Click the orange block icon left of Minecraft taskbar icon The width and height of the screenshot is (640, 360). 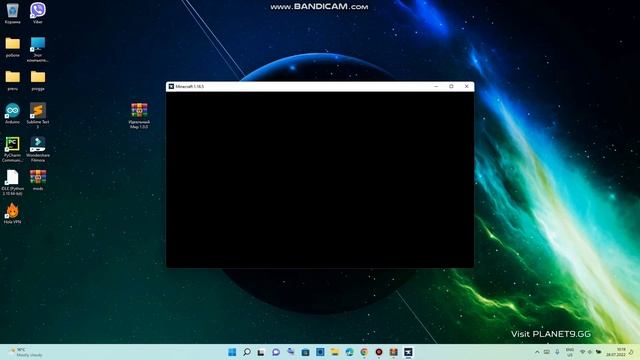[393, 352]
